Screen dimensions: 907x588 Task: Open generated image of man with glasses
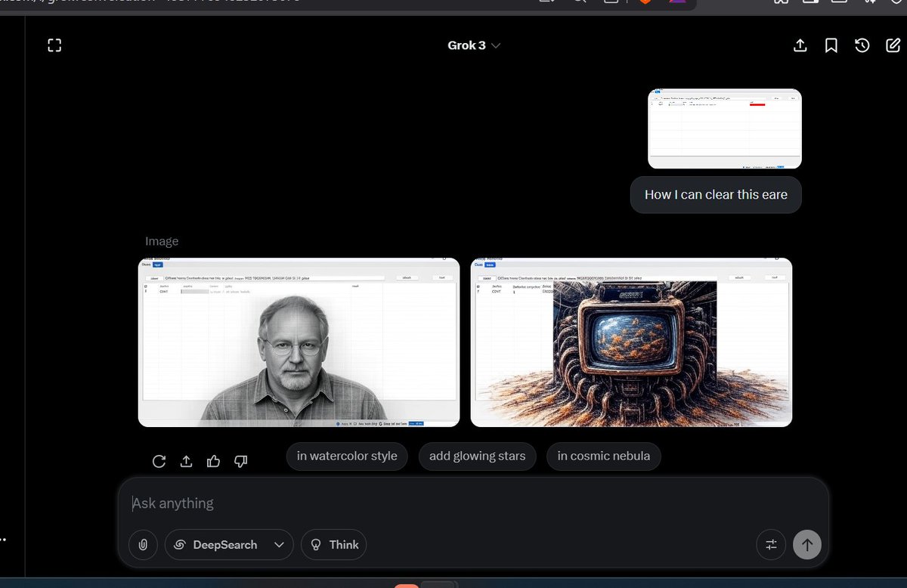point(299,342)
